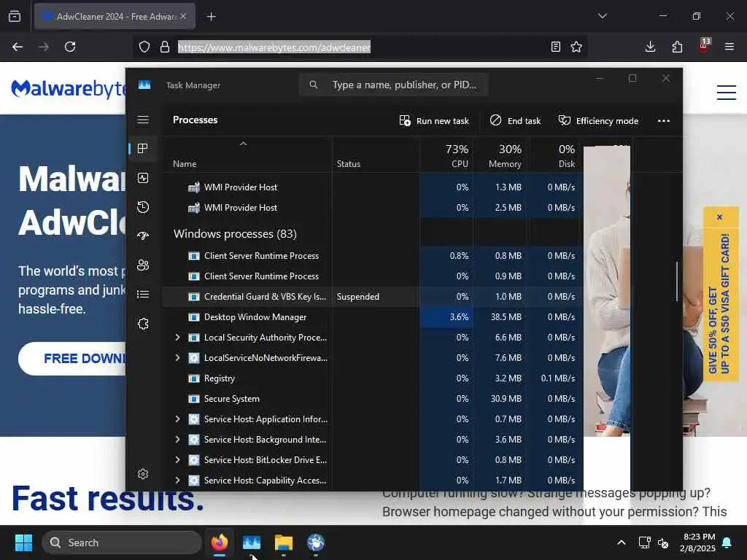Click the site padlock security icon

pos(165,47)
